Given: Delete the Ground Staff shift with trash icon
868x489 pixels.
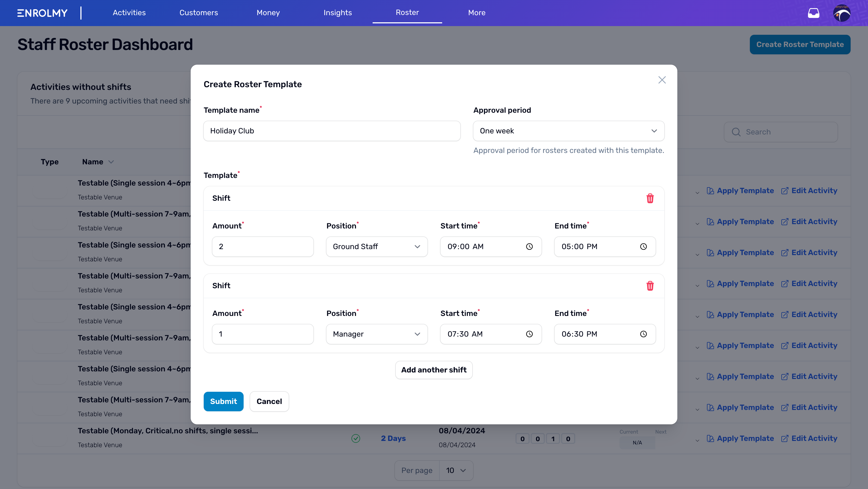Looking at the screenshot, I should 650,198.
